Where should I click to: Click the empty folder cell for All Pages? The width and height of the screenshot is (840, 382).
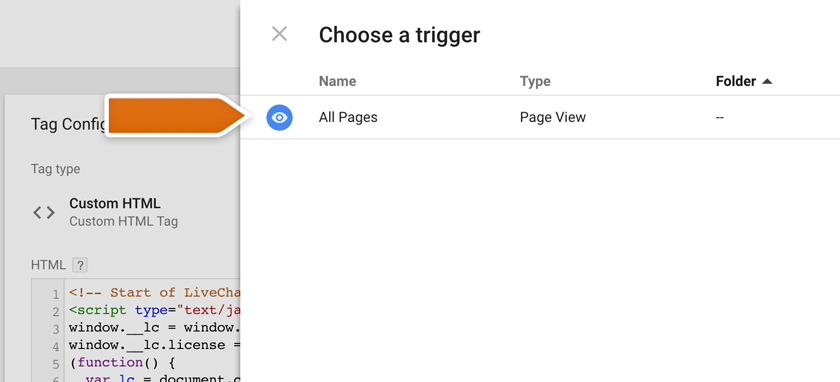click(x=719, y=117)
